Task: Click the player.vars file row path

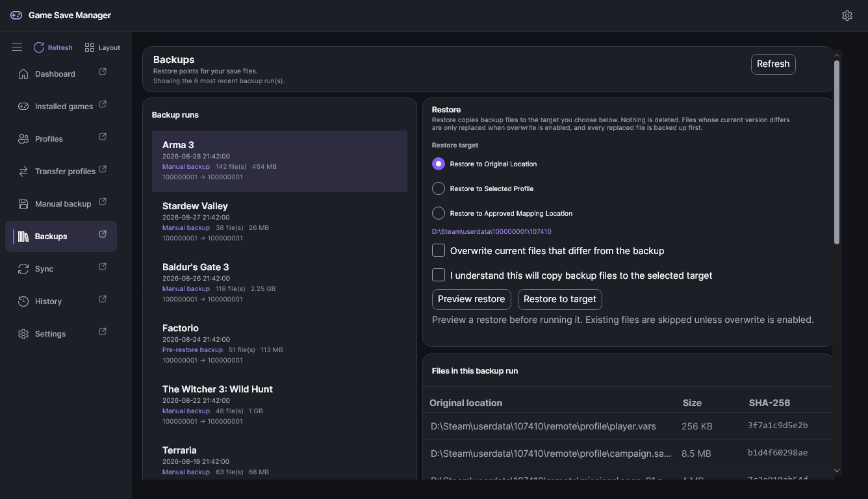Action: pos(543,426)
